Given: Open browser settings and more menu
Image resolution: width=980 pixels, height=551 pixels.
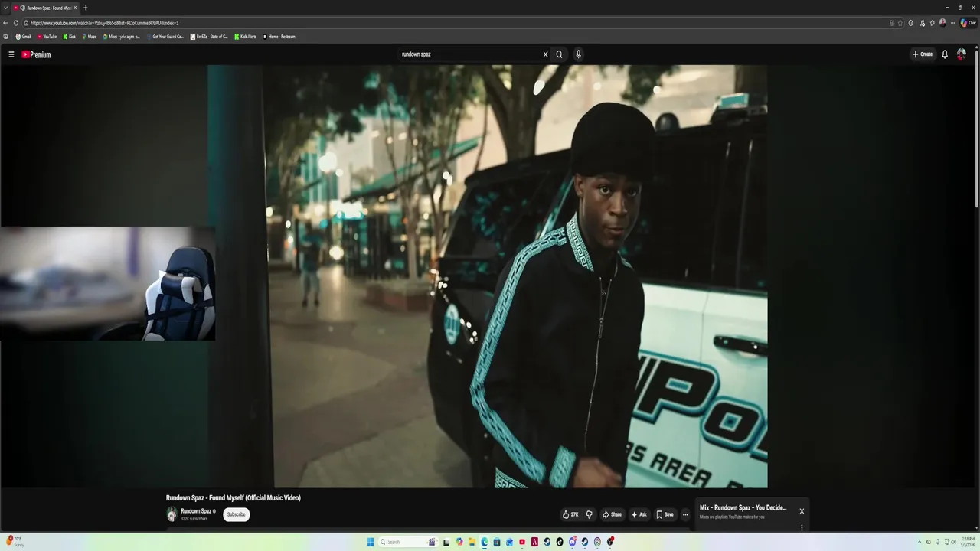Looking at the screenshot, I should click(x=952, y=23).
